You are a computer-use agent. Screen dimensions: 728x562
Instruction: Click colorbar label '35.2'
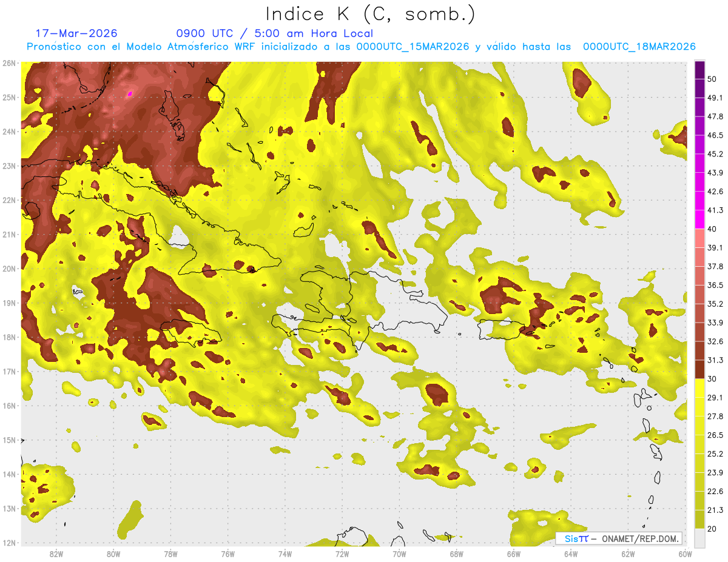[x=715, y=304]
